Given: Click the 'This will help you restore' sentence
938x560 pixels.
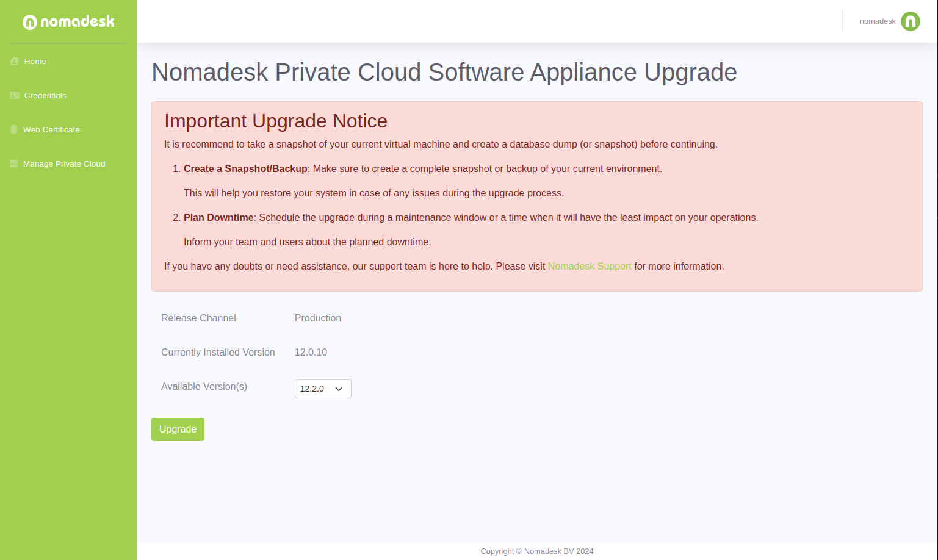Looking at the screenshot, I should click(373, 193).
